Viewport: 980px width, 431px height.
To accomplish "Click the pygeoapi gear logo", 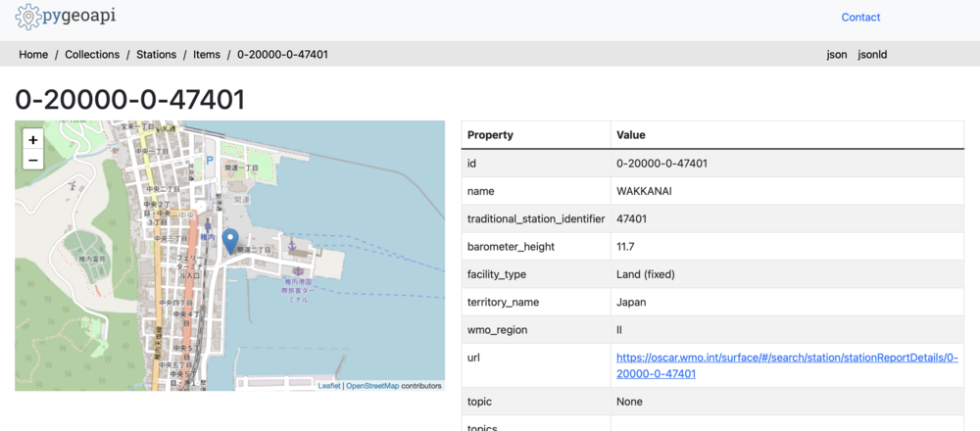I will point(28,17).
